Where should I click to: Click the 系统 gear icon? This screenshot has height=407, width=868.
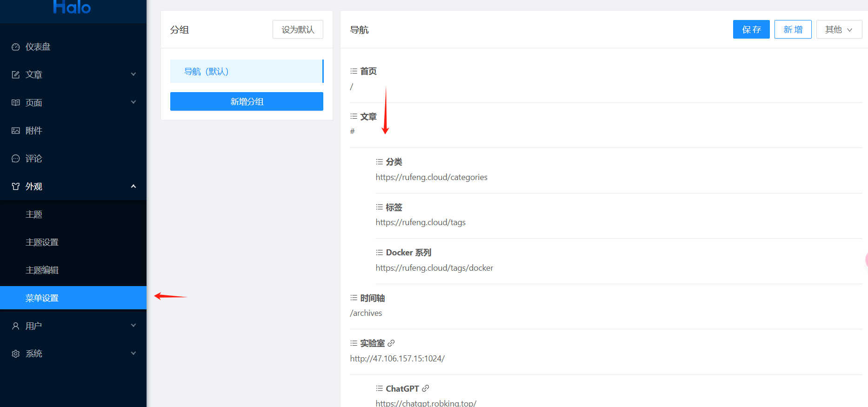pyautogui.click(x=16, y=354)
